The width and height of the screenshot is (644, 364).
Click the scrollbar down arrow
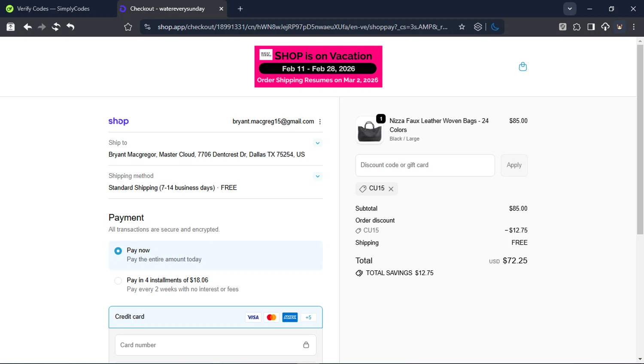point(640,359)
